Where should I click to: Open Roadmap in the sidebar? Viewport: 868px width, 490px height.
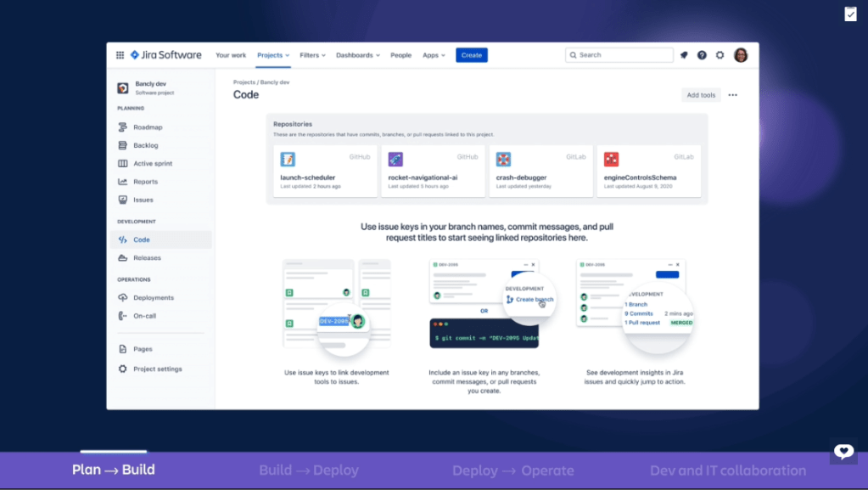click(148, 127)
